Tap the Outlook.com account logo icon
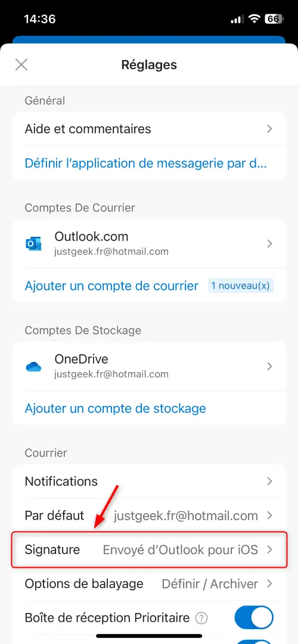298x644 pixels. (33, 243)
